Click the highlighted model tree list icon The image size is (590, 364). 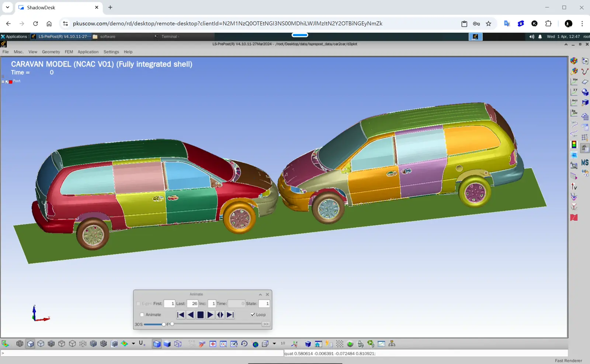coord(585,148)
